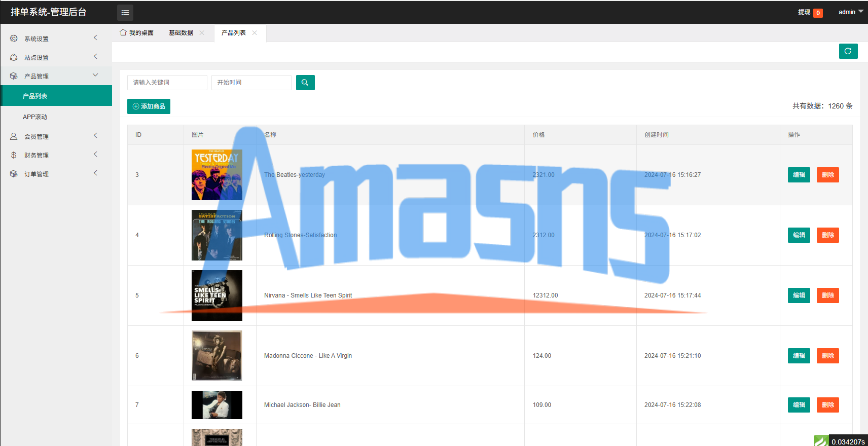Click the magnifier search button
The width and height of the screenshot is (868, 446).
(x=305, y=83)
